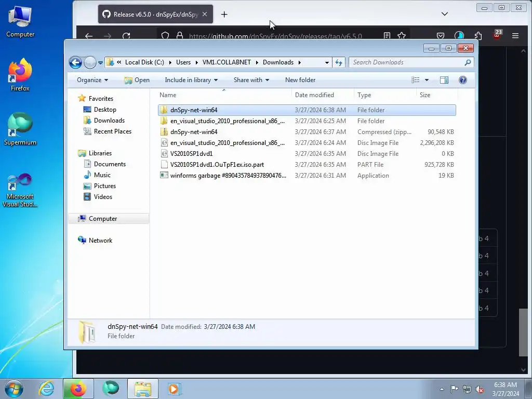
Task: Change your view icon button
Action: pos(415,80)
